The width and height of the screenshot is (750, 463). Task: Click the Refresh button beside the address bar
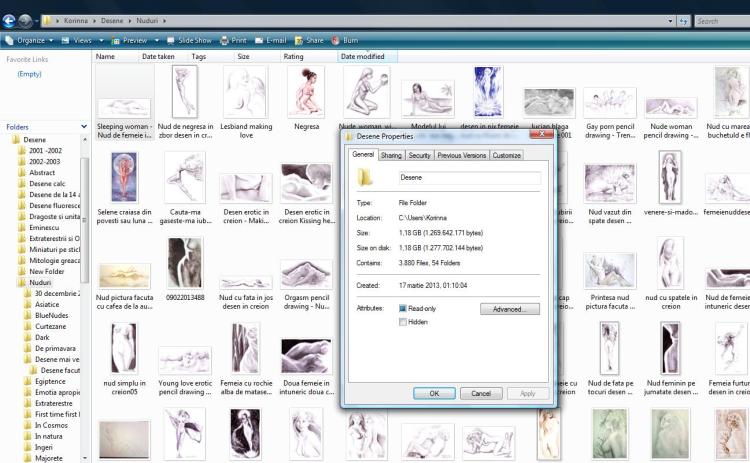point(684,21)
